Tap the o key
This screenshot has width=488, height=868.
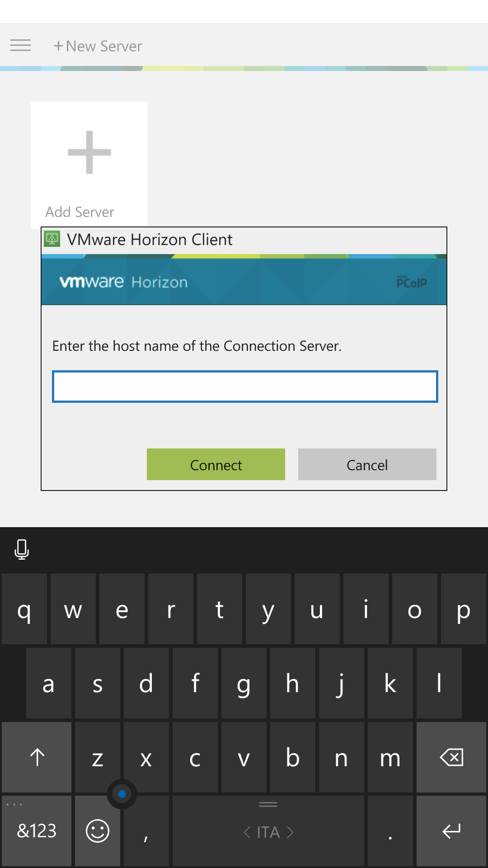[415, 609]
